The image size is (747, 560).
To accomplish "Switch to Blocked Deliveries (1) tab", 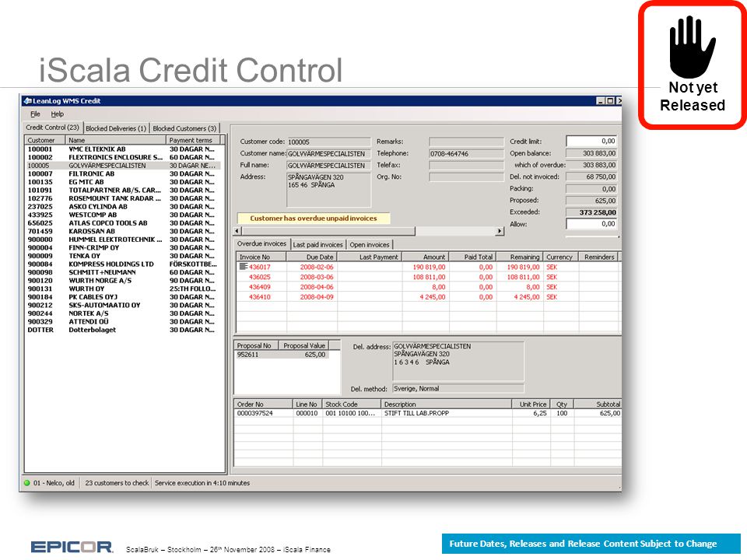I will (116, 128).
